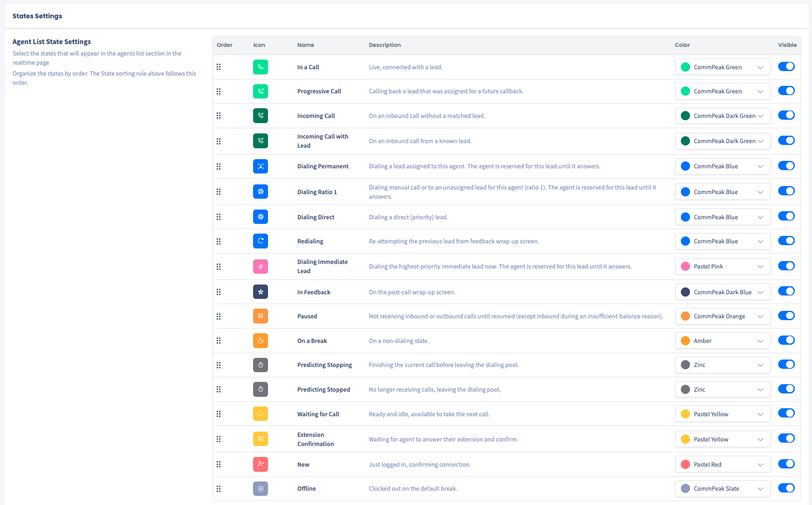This screenshot has height=505, width=812.
Task: Click the Predicting Stopping timer icon
Action: click(x=261, y=365)
